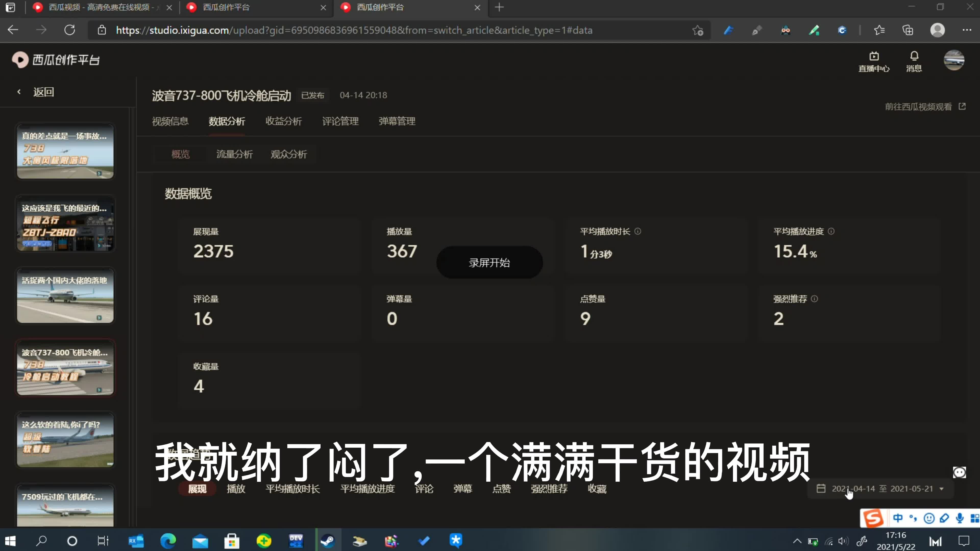The height and width of the screenshot is (551, 980).
Task: Open the browser collections icon
Action: pos(908,30)
